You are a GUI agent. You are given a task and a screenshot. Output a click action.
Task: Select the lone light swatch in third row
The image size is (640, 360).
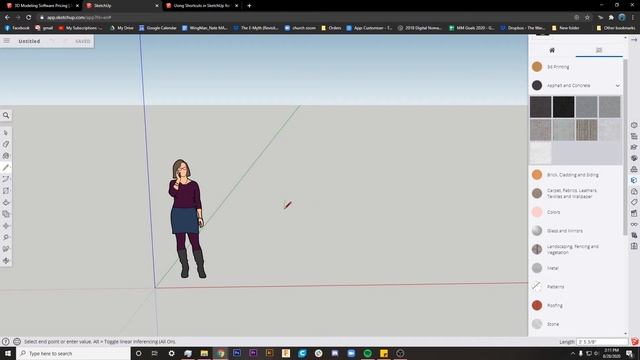pyautogui.click(x=540, y=153)
